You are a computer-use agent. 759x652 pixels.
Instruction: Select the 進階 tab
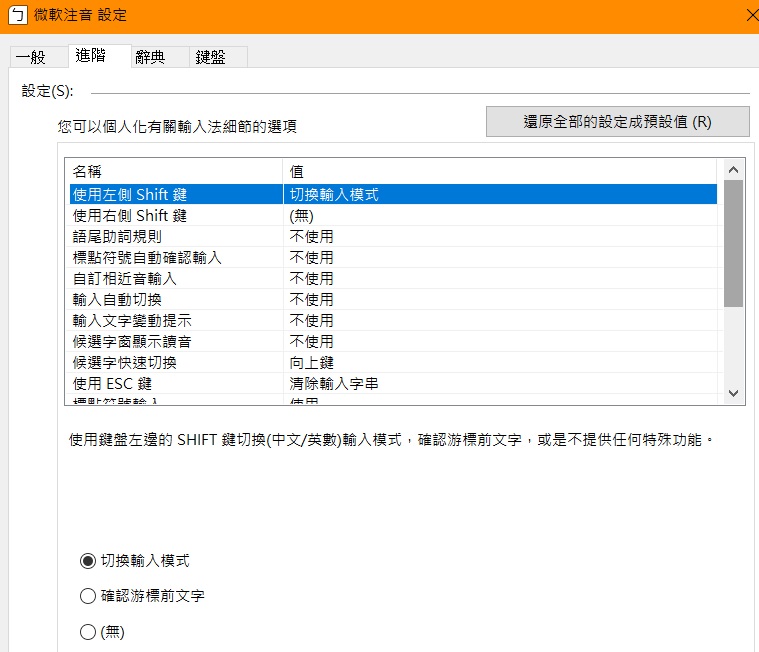99,56
